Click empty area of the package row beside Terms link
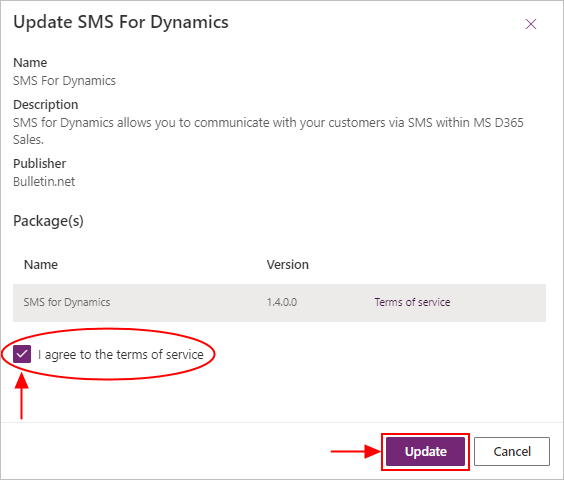 (x=500, y=303)
